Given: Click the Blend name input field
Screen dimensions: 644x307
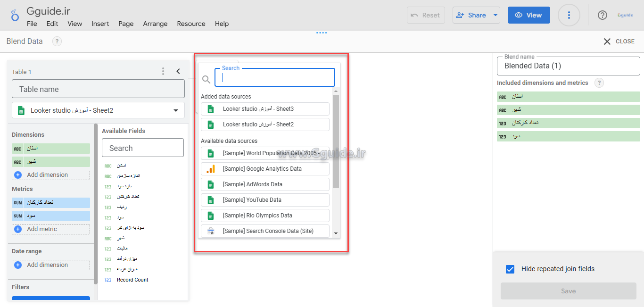Looking at the screenshot, I should [568, 66].
